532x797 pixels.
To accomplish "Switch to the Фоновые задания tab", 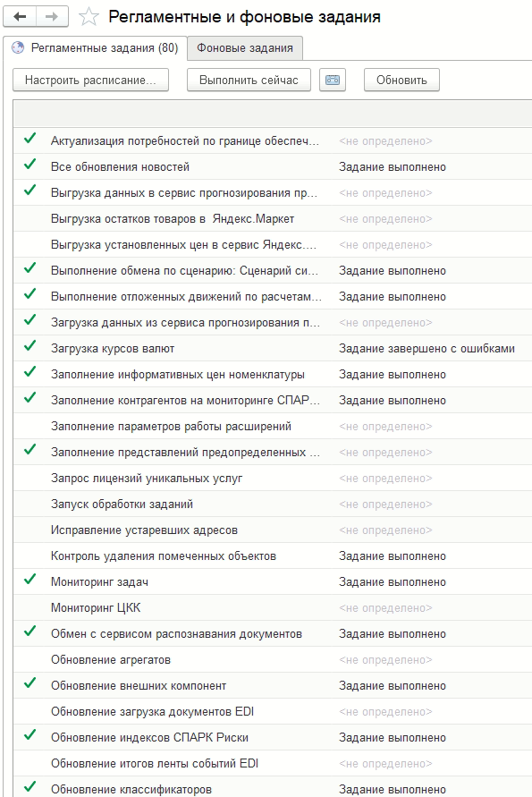I will click(x=245, y=48).
